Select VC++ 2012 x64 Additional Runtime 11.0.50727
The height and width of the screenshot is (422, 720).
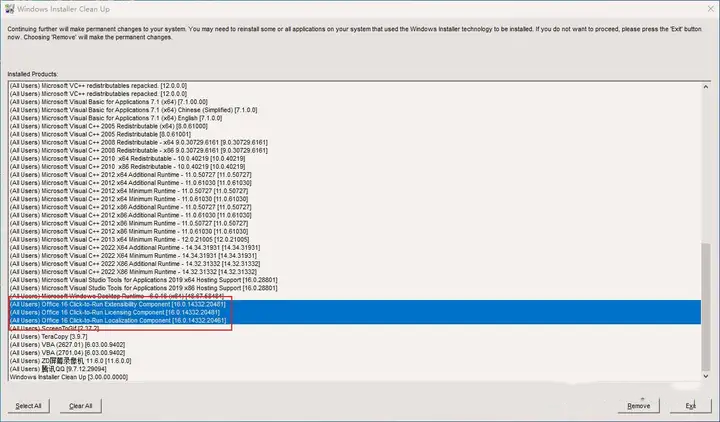[x=131, y=175]
